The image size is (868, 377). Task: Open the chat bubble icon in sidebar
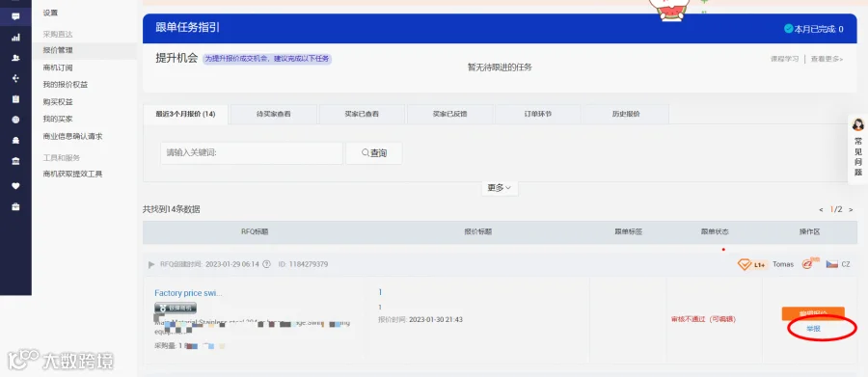click(15, 16)
